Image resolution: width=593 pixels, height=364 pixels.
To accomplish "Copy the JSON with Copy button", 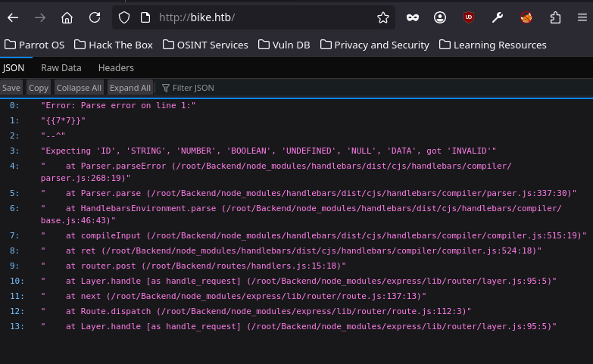I will click(x=39, y=88).
